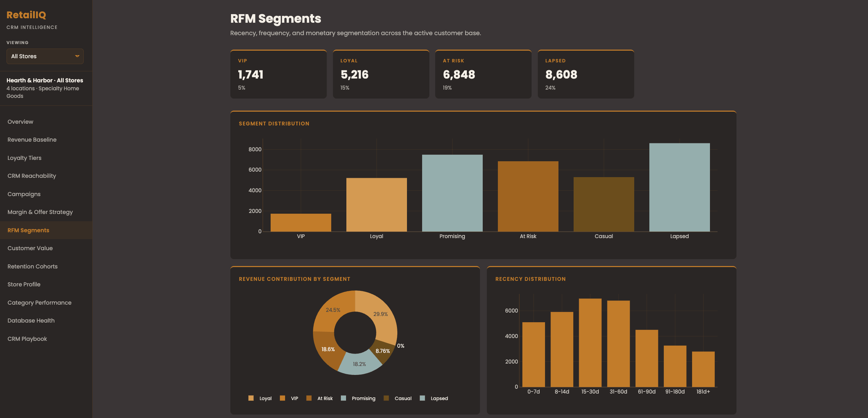The image size is (868, 418).
Task: Click the VIP 1,741 stat card
Action: tap(278, 74)
